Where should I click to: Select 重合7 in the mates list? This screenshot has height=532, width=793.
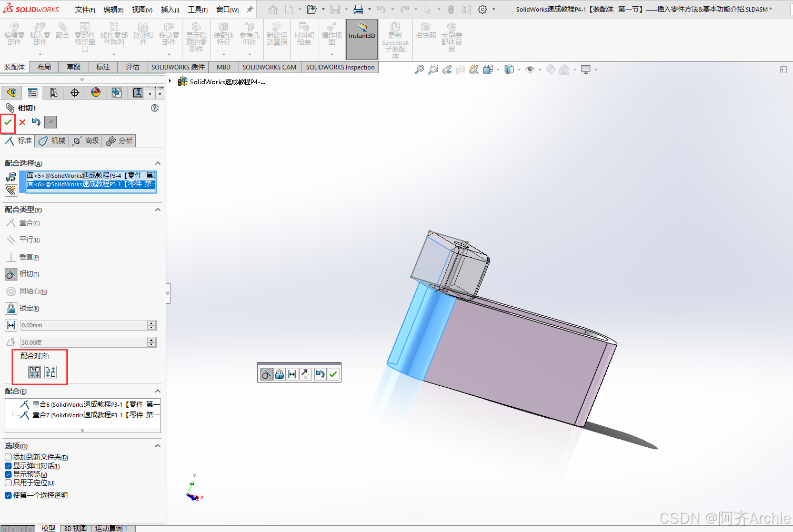[89, 415]
